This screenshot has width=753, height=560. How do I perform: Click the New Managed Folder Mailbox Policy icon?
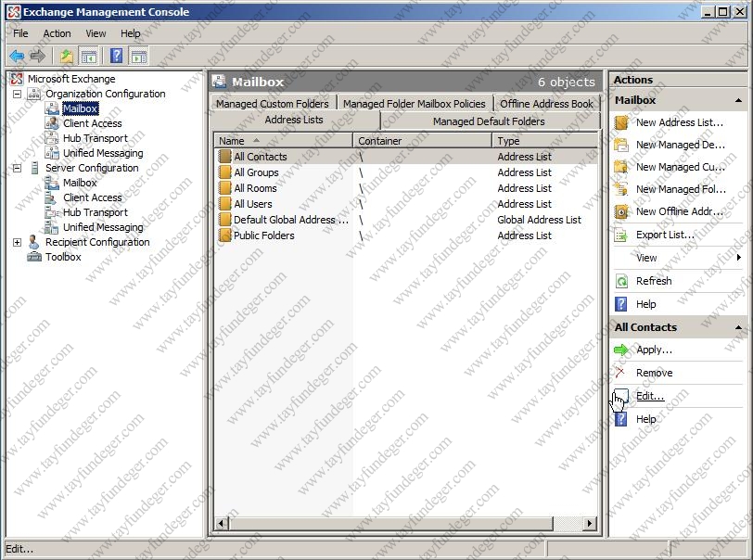[x=621, y=189]
